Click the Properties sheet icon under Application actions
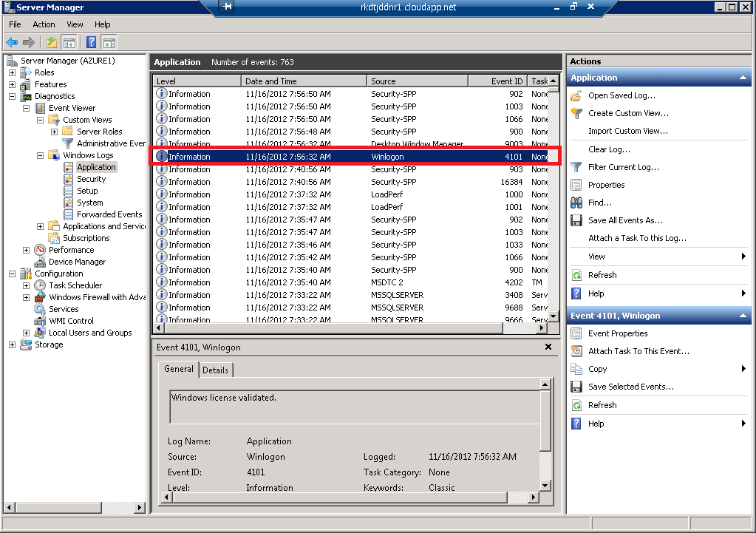 (x=576, y=185)
